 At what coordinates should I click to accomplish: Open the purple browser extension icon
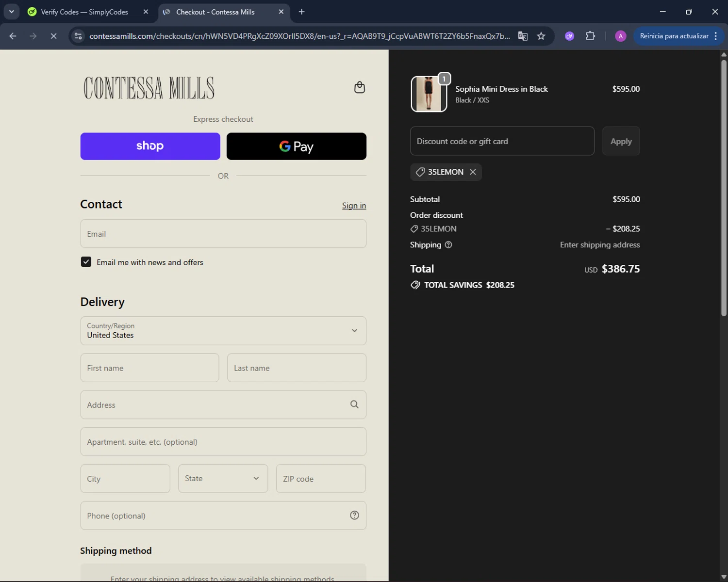click(570, 36)
